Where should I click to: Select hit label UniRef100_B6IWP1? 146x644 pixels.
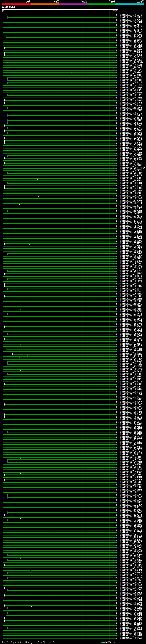pyautogui.click(x=131, y=565)
